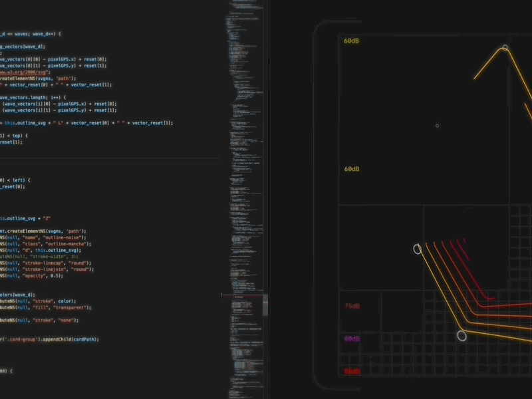Click the line setting "name" to "outline-noise"
The height and width of the screenshot is (399, 532).
coord(43,237)
